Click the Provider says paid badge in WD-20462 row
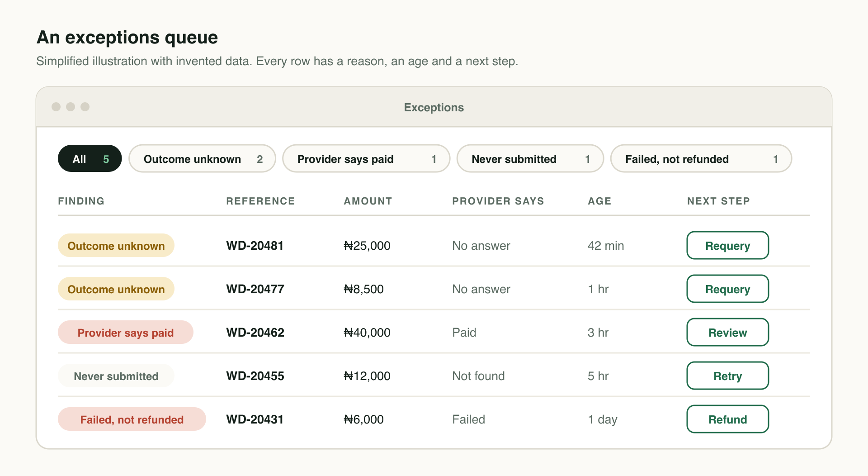Image resolution: width=868 pixels, height=476 pixels. point(126,333)
